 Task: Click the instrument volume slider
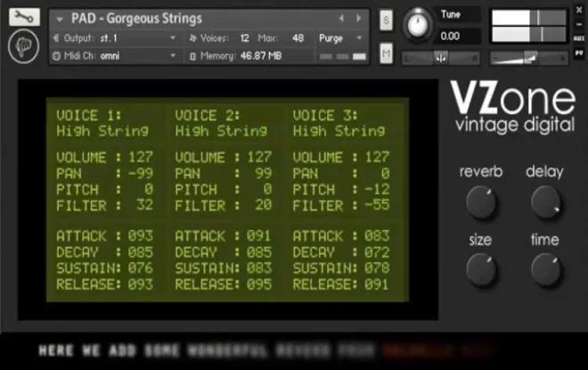pos(528,58)
